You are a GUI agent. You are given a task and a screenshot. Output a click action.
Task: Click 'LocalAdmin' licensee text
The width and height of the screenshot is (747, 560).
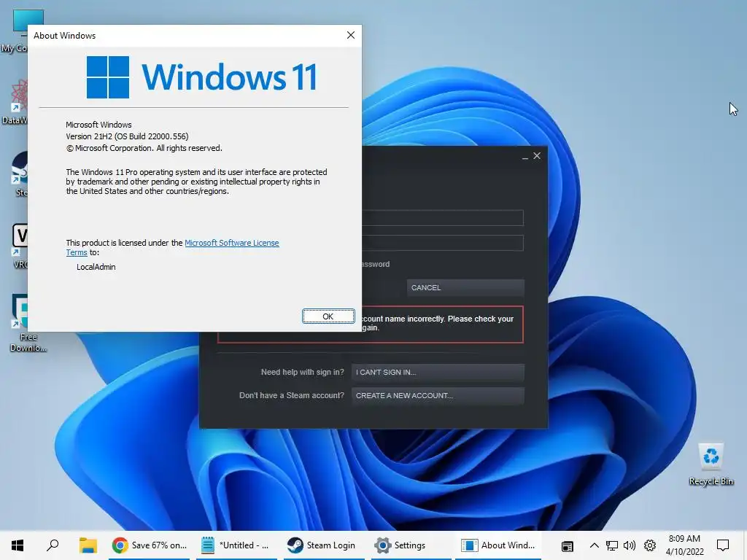click(96, 267)
